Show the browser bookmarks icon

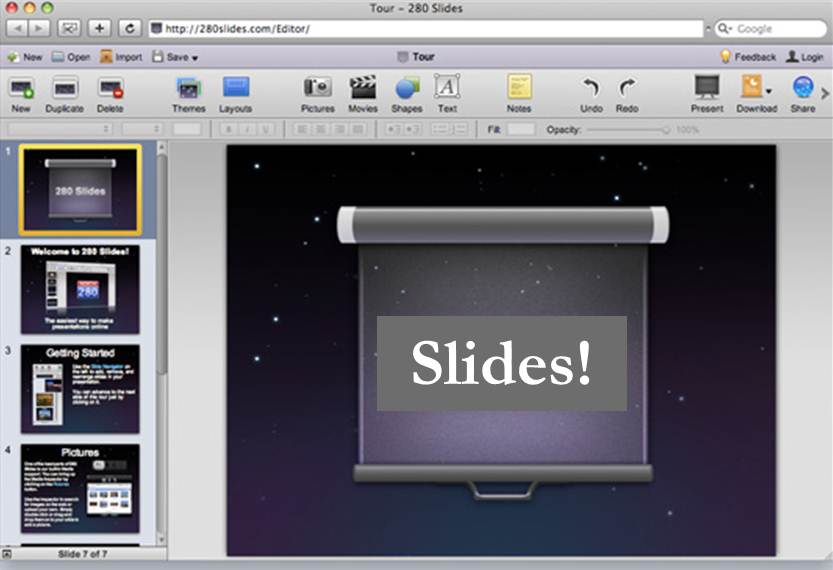coord(69,28)
